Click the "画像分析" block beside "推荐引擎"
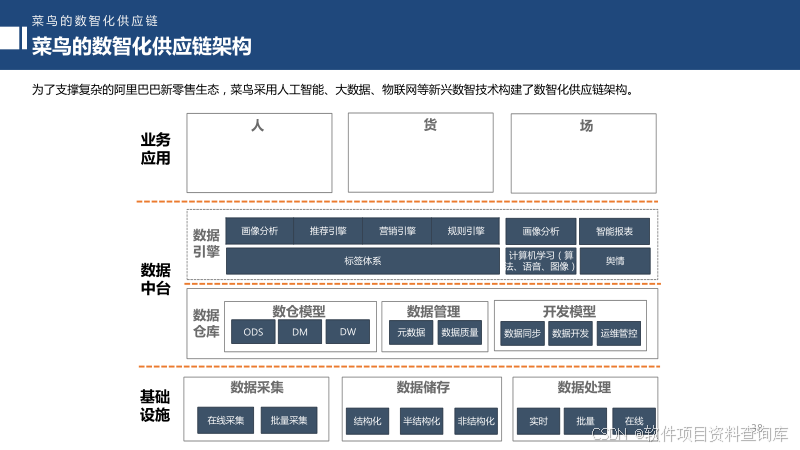The height and width of the screenshot is (450, 800). (x=259, y=231)
